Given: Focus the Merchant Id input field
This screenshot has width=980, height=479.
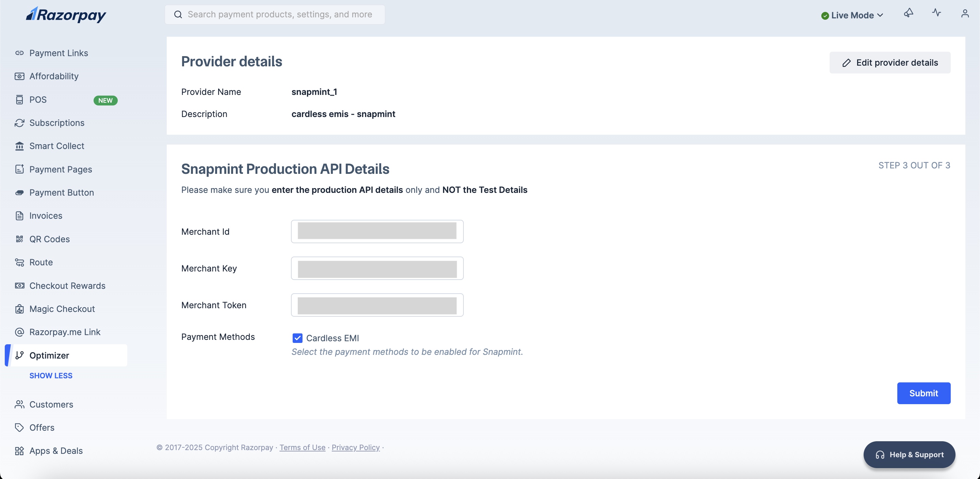Looking at the screenshot, I should pyautogui.click(x=377, y=231).
